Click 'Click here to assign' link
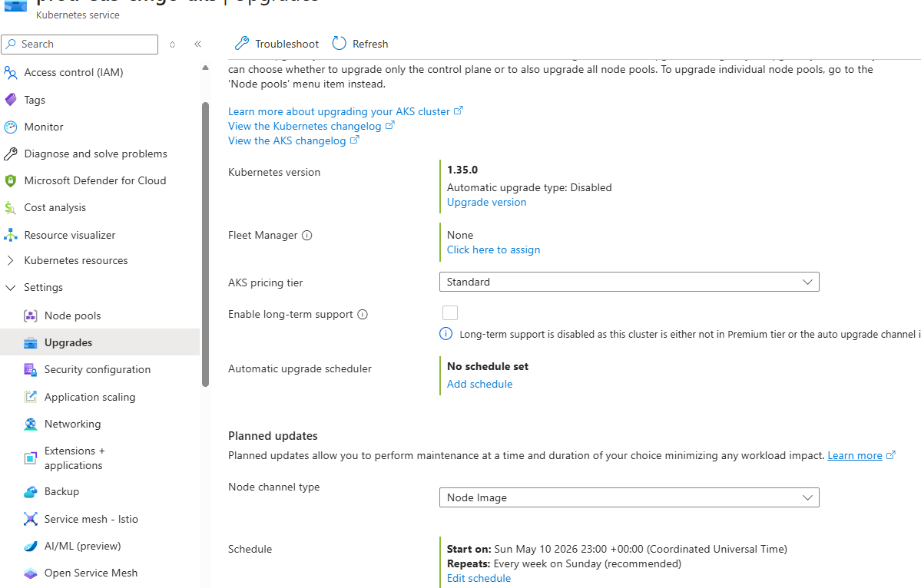This screenshot has width=921, height=588. point(493,250)
